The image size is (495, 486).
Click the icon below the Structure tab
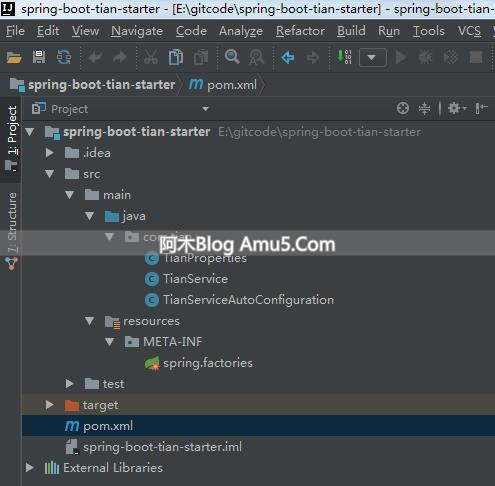pyautogui.click(x=11, y=264)
